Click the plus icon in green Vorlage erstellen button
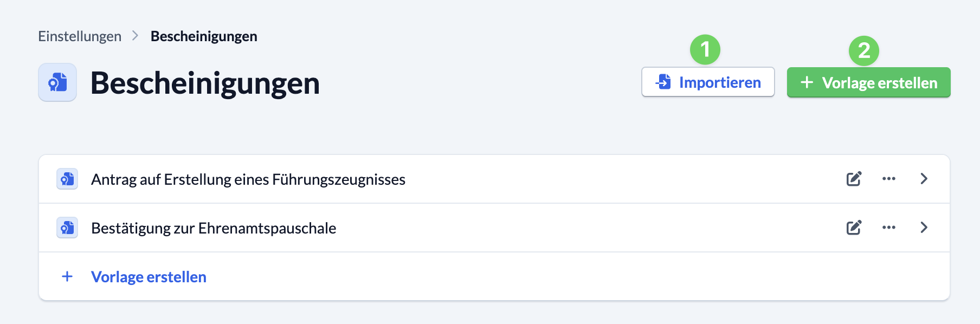The height and width of the screenshot is (324, 980). click(807, 82)
